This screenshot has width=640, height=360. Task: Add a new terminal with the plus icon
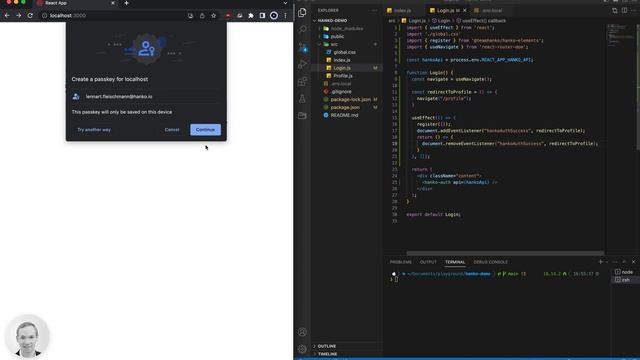coord(600,262)
